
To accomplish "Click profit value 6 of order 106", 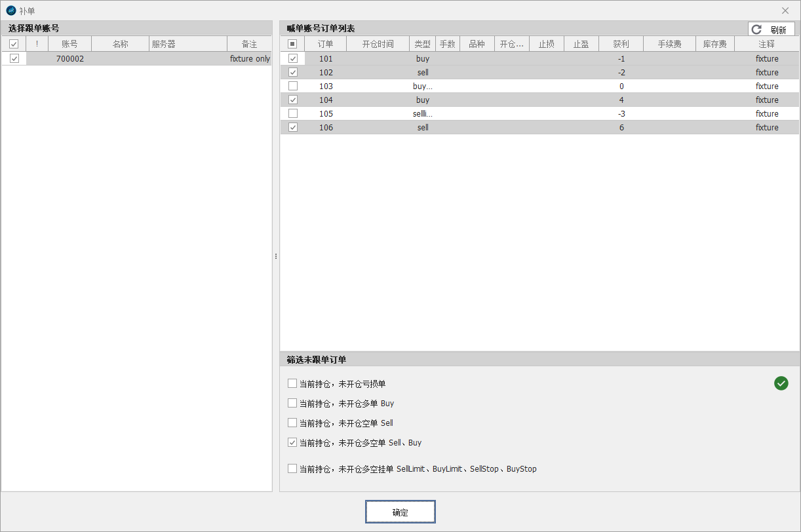I will [x=621, y=127].
